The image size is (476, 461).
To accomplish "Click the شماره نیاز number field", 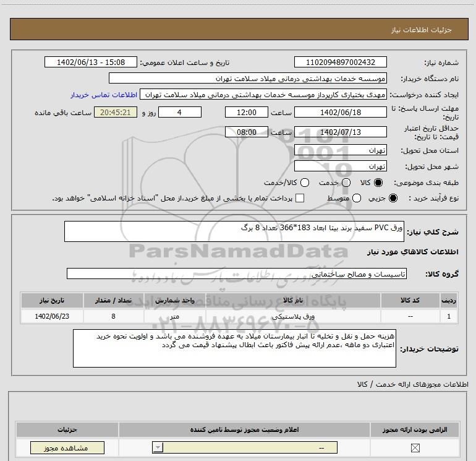I will pyautogui.click(x=340, y=62).
